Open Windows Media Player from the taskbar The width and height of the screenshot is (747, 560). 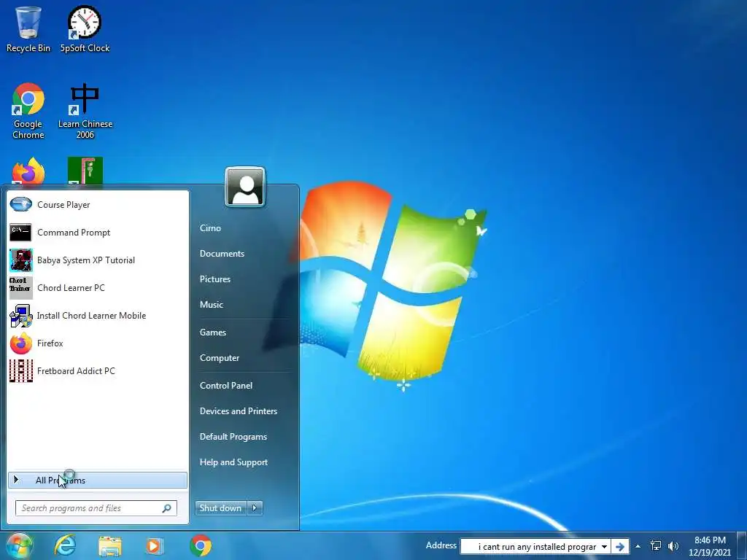(x=155, y=545)
